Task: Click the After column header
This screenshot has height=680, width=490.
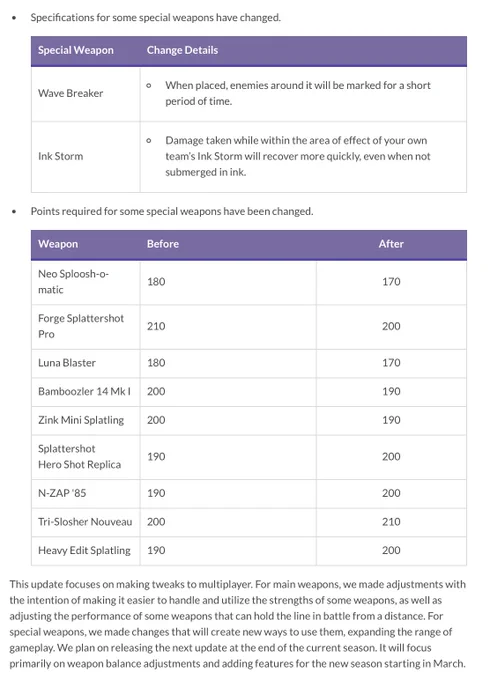Action: point(391,244)
